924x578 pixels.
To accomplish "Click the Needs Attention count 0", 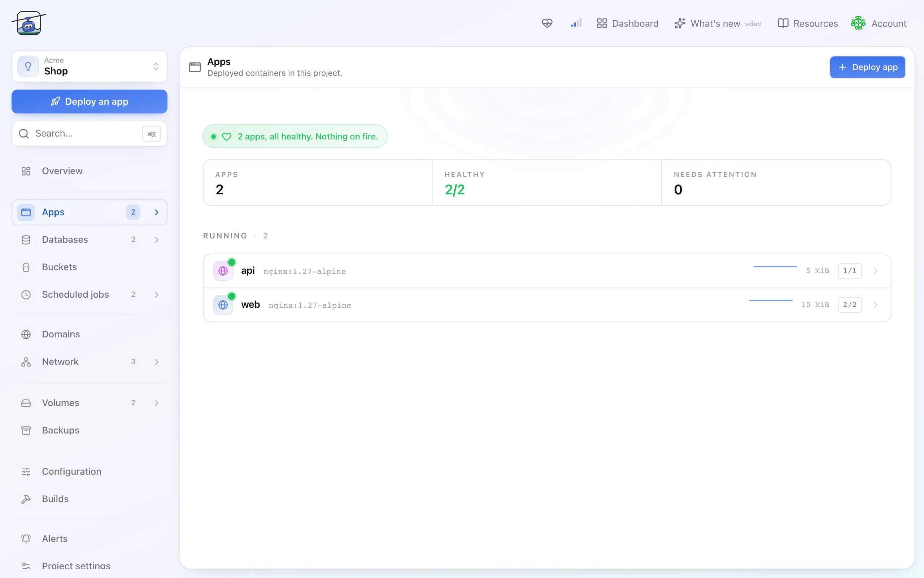I will tap(678, 190).
